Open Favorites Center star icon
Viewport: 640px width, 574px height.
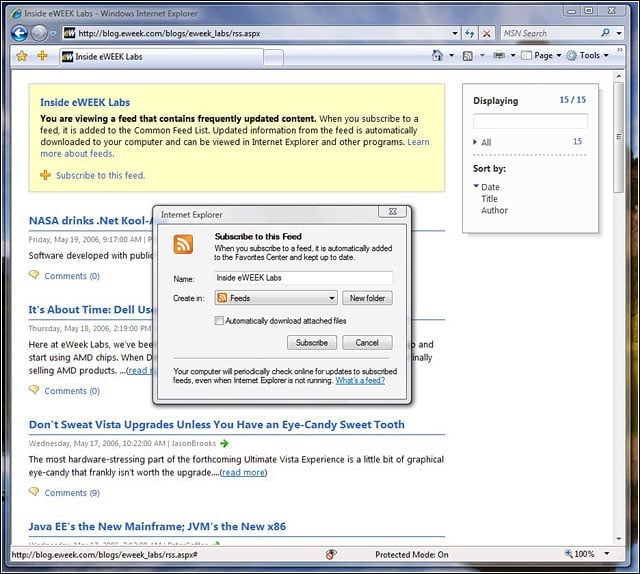[x=22, y=56]
